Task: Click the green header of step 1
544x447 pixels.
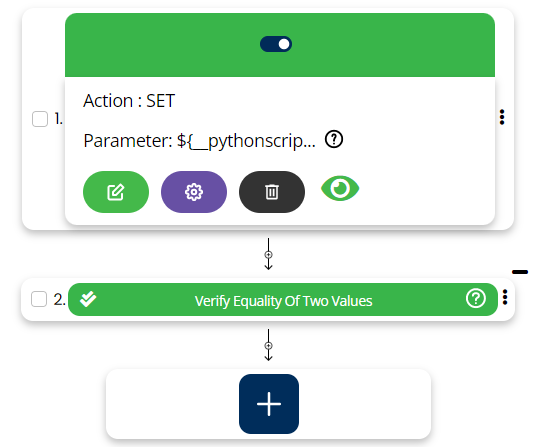Action: 280,45
